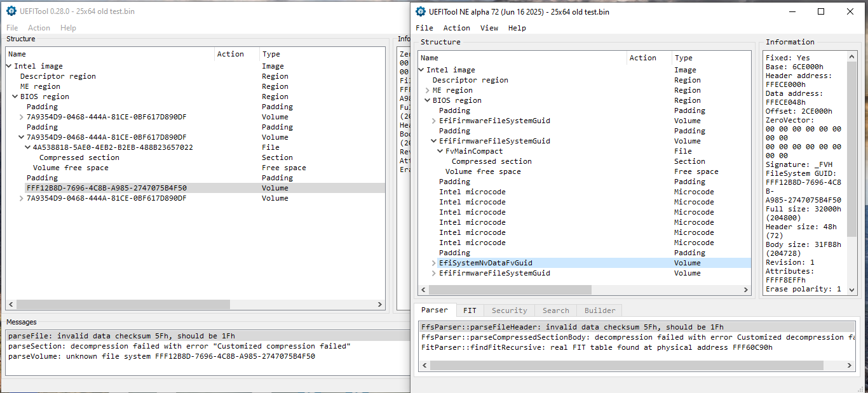Viewport: 868px width, 393px height.
Task: Click invalid data checksum parser message
Action: click(x=572, y=327)
